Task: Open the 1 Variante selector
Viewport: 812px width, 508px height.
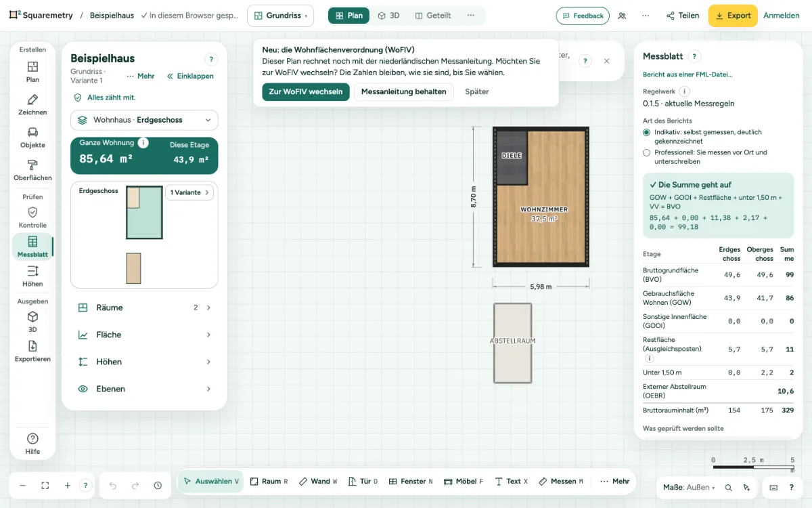Action: coord(189,192)
